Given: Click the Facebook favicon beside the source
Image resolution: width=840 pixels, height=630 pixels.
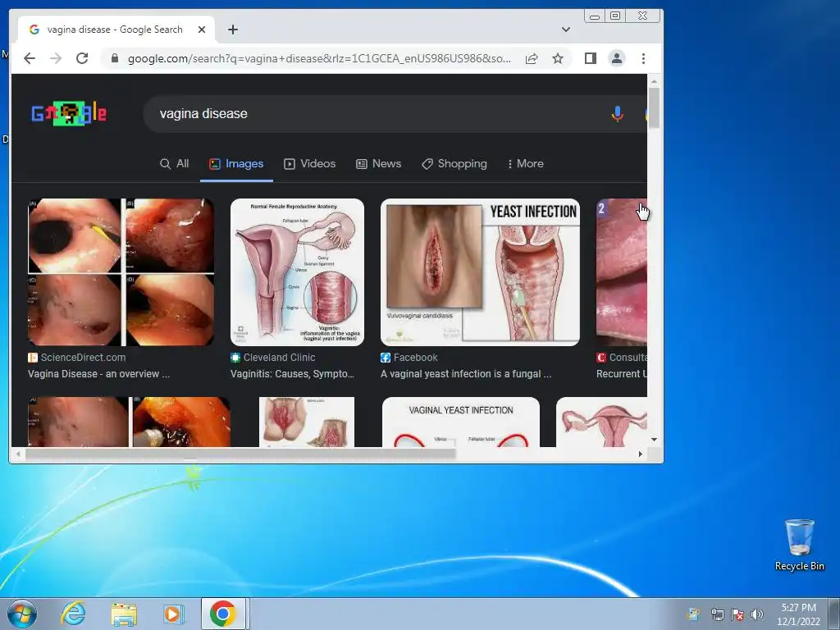Looking at the screenshot, I should tap(386, 358).
